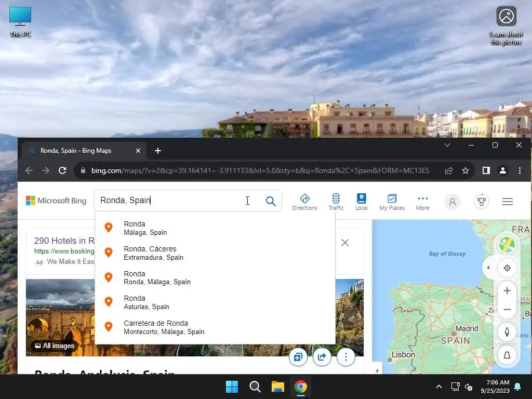Screen dimensions: 532x399
Task: Click the blue search magnifier icon
Action: click(270, 201)
